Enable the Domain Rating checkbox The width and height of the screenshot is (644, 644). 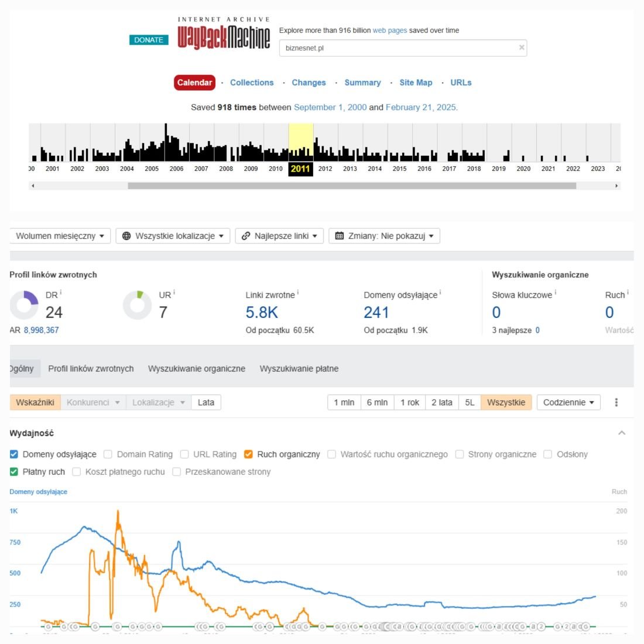point(108,454)
